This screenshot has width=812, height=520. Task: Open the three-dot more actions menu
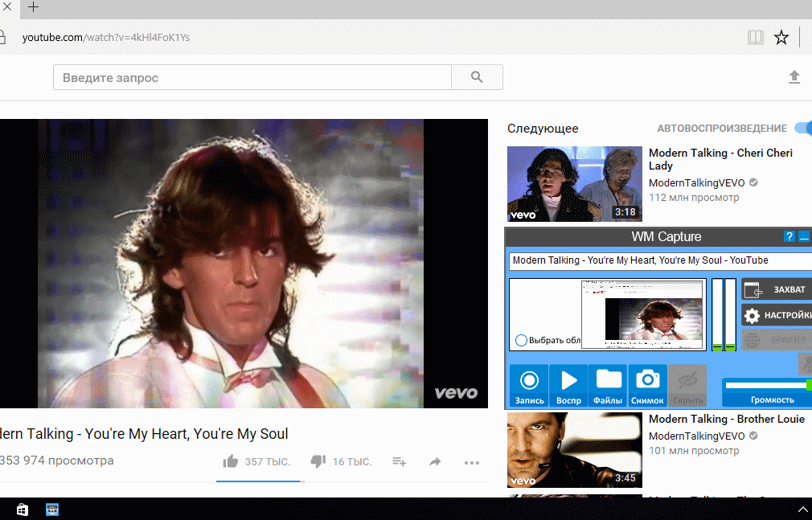tap(472, 462)
